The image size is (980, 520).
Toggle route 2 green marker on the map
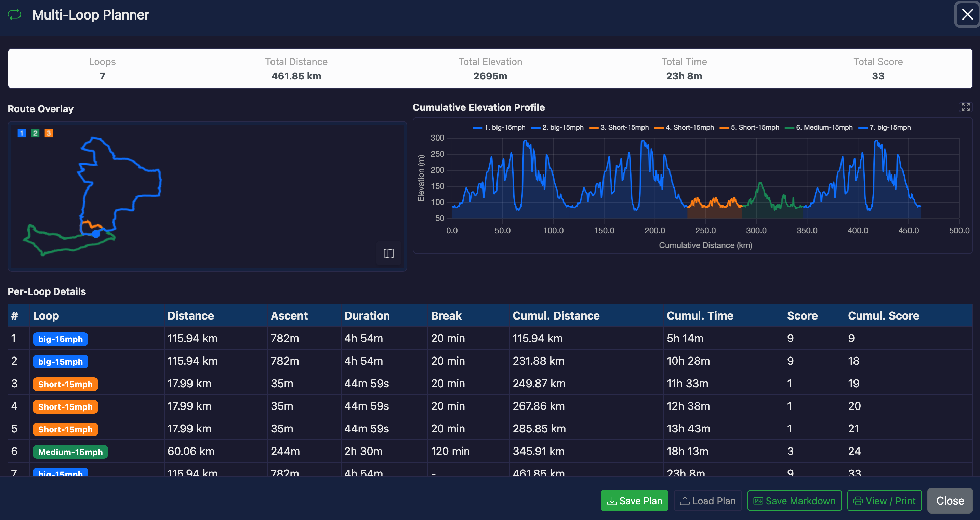point(35,133)
